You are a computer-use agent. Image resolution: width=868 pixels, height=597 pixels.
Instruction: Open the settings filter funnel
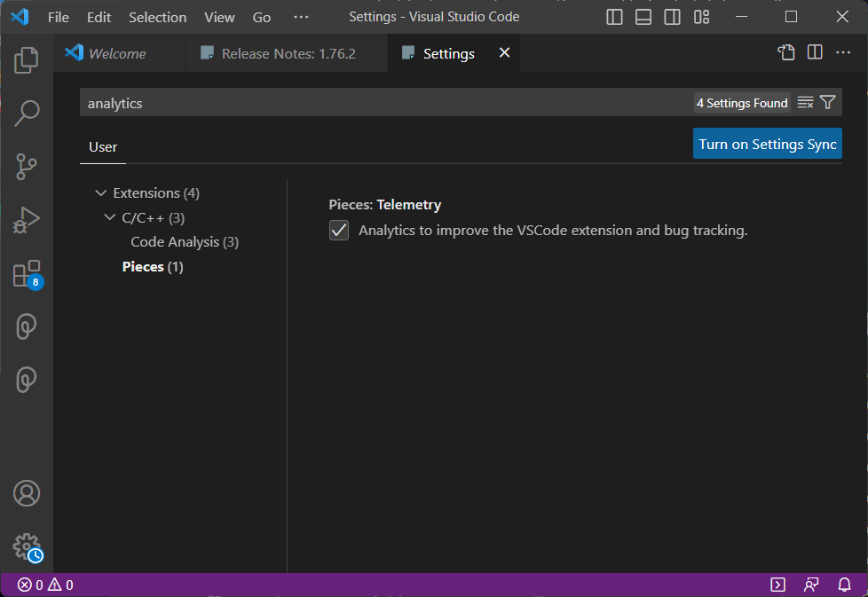tap(827, 103)
